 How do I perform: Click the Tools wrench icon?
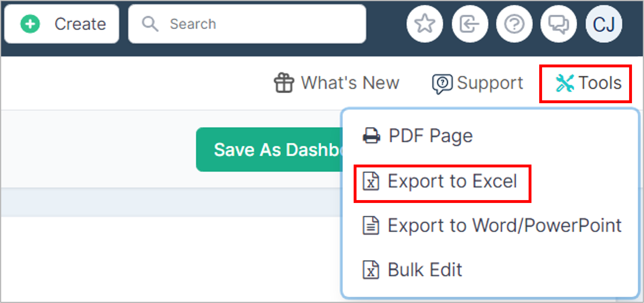coord(565,83)
